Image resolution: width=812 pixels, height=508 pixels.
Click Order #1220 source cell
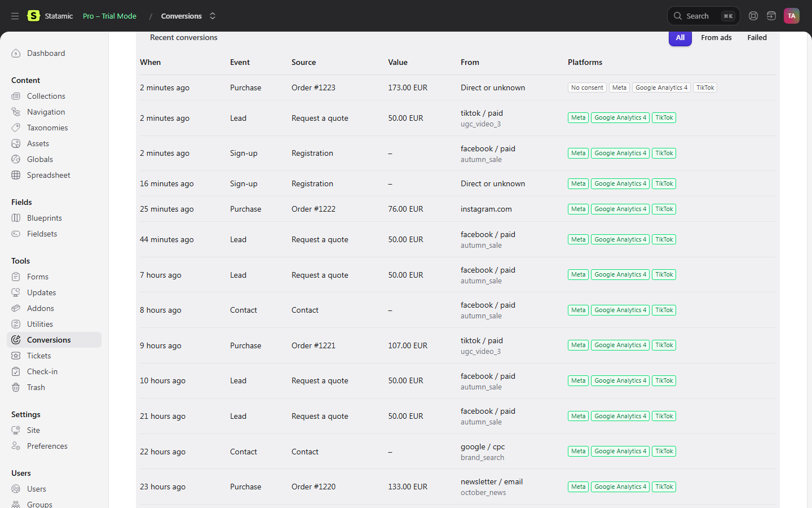[314, 487]
